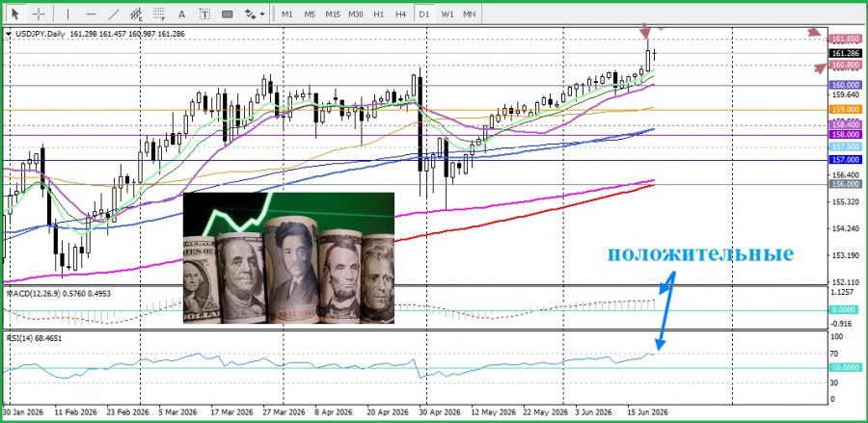Select the Text tool (A icon)
The width and height of the screenshot is (868, 423).
pyautogui.click(x=181, y=14)
